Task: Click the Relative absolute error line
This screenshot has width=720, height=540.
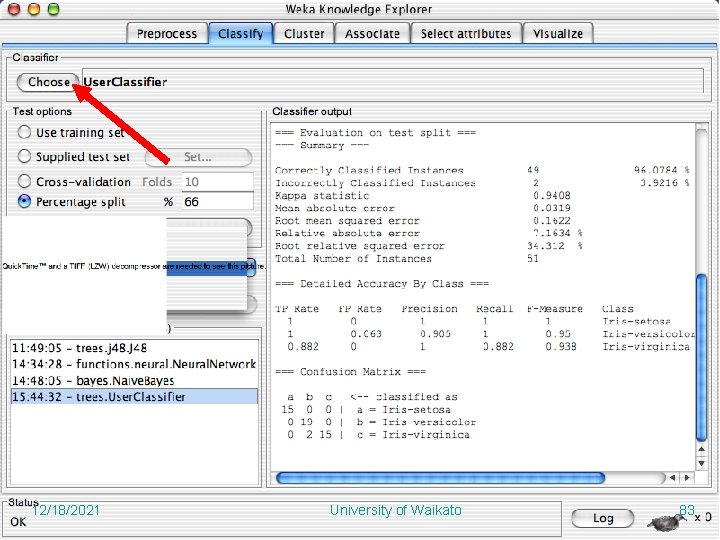Action: pyautogui.click(x=429, y=233)
